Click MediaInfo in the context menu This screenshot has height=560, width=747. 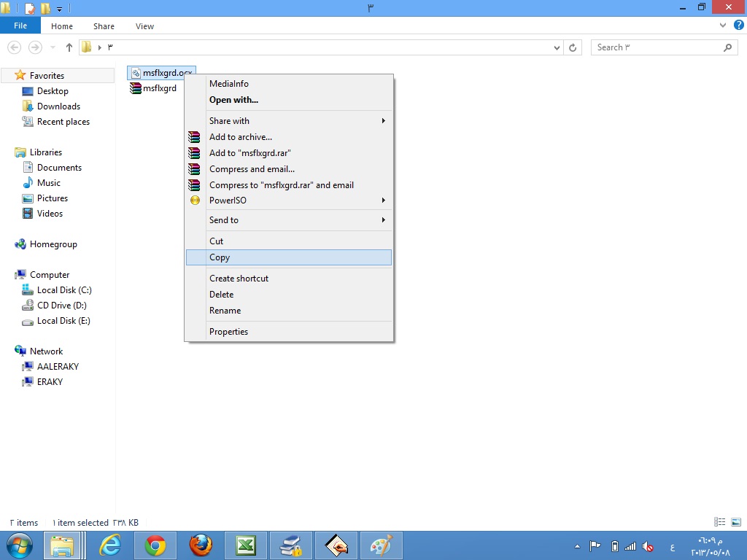[289, 83]
